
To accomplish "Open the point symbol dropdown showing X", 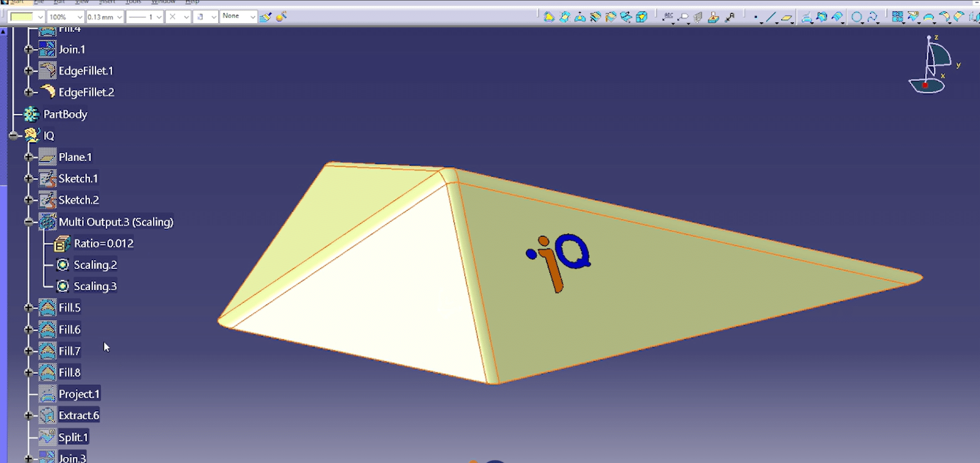I will 186,17.
